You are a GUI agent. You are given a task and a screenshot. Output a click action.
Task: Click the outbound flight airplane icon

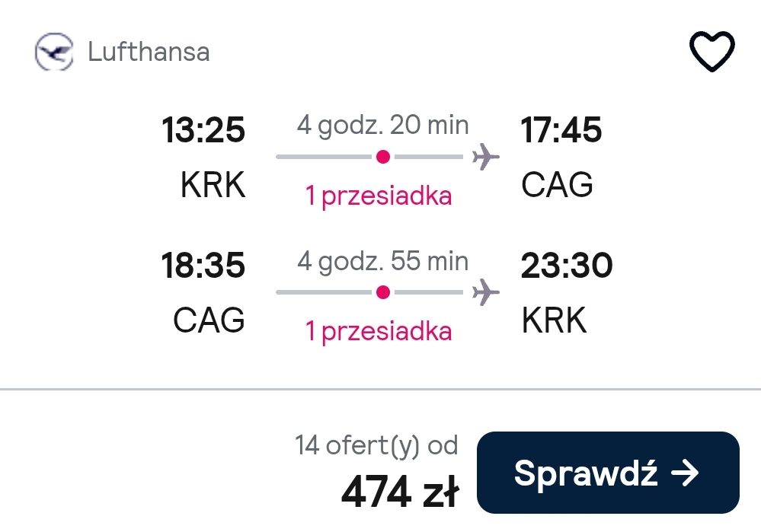click(x=486, y=157)
